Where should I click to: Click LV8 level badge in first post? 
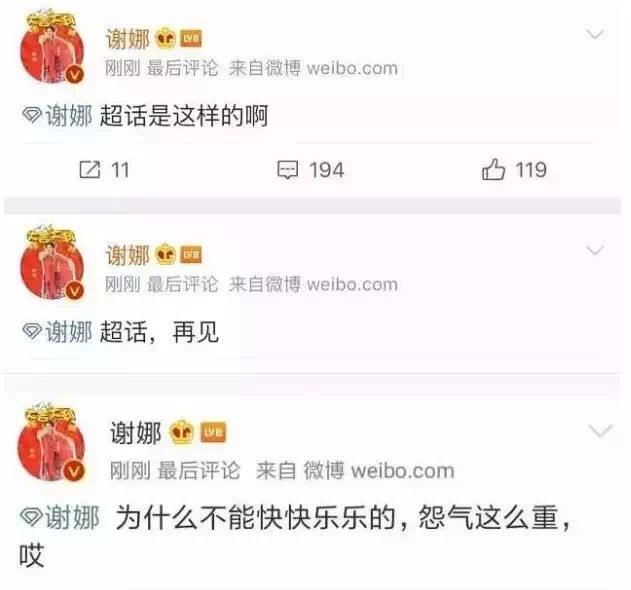[x=191, y=39]
